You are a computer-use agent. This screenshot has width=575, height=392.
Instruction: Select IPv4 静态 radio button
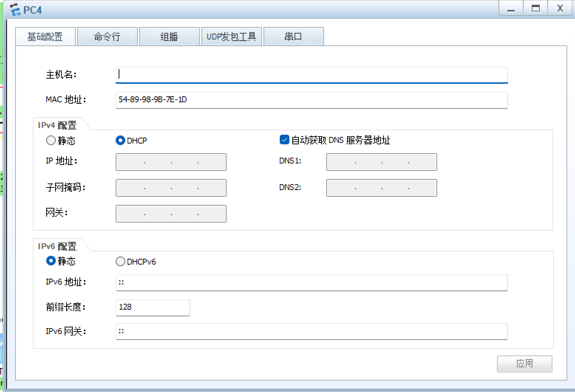coord(51,140)
